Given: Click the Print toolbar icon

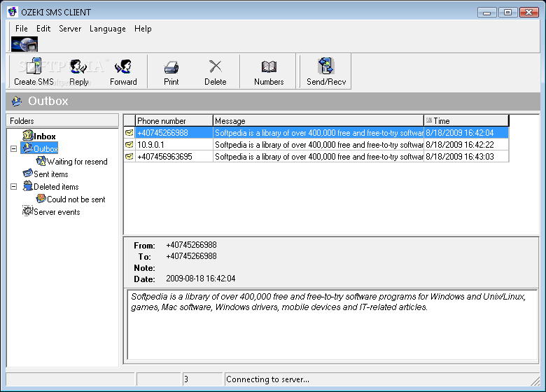Looking at the screenshot, I should click(x=171, y=66).
